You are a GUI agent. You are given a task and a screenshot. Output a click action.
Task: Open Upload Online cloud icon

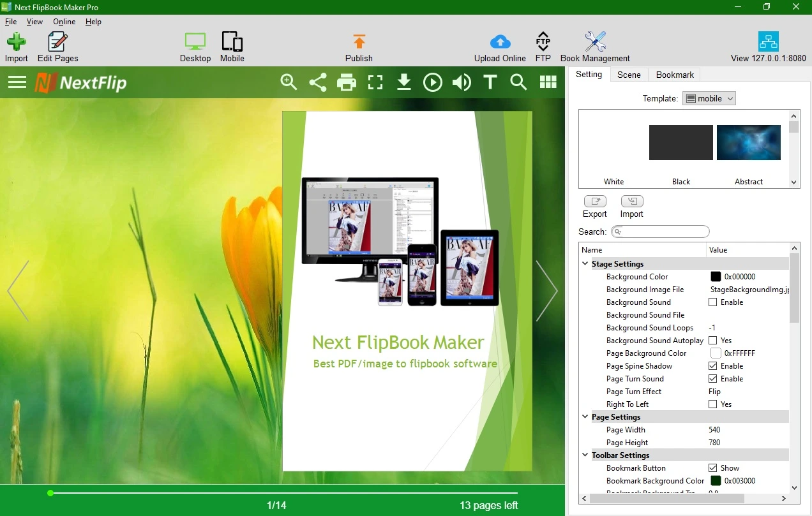[500, 42]
